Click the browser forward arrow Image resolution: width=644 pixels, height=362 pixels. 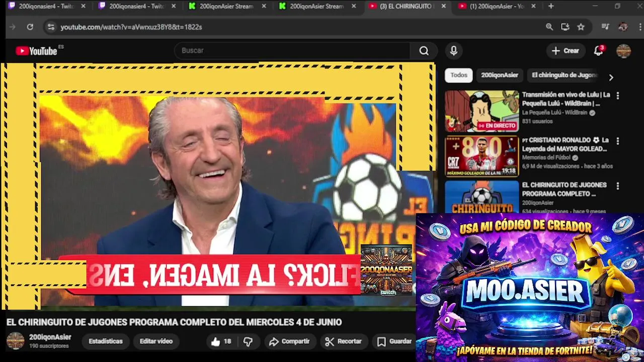point(13,27)
